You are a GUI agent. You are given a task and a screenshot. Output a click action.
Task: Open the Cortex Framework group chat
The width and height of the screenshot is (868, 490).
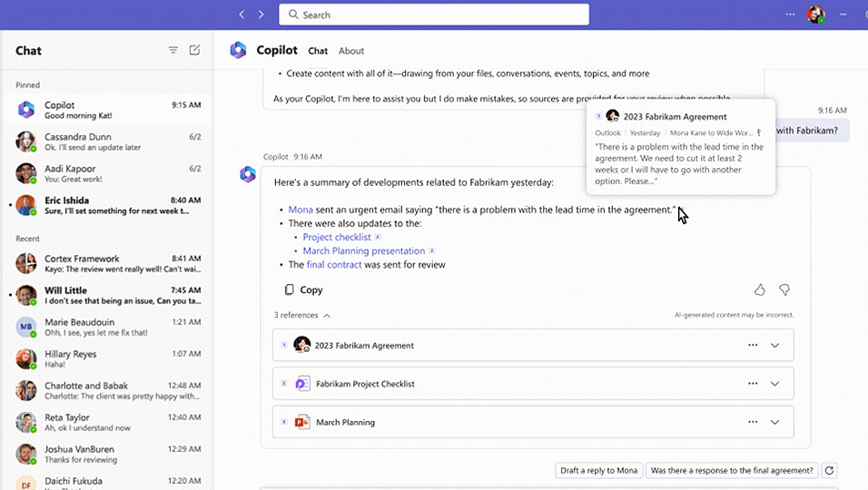coord(108,263)
